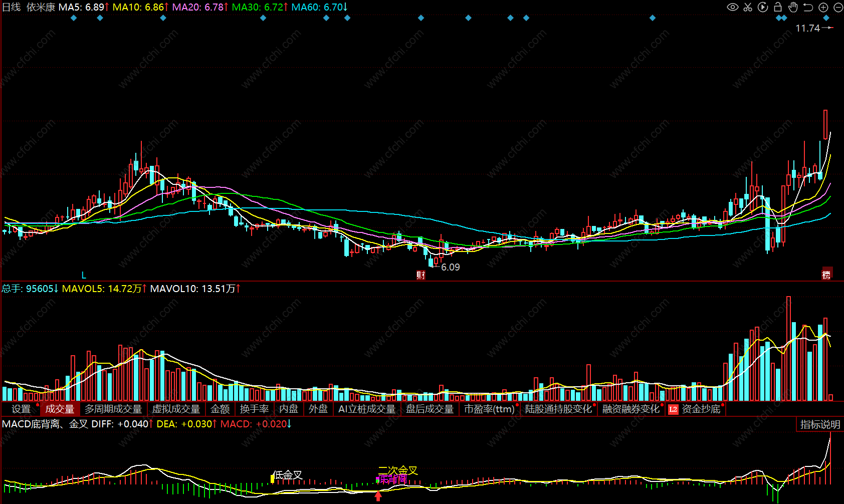Click the MAVOL5: 14.72万 label
This screenshot has height=504, width=844.
coord(104,289)
